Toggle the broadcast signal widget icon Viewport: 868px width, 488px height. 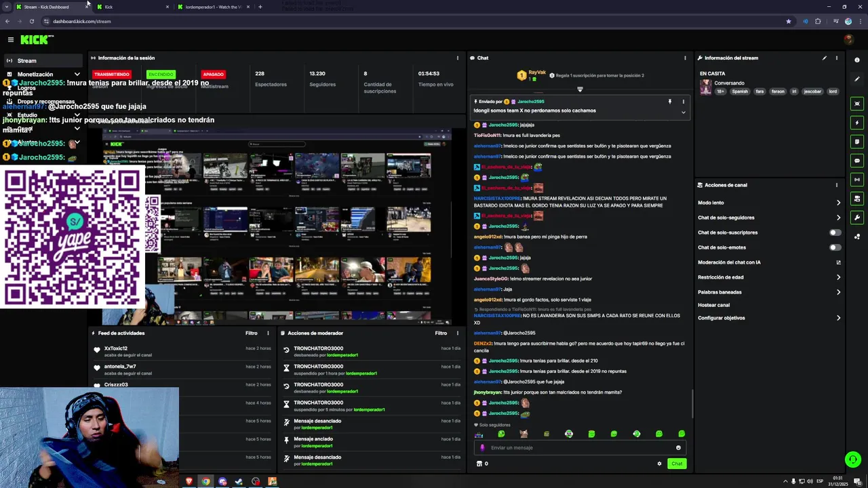click(857, 180)
